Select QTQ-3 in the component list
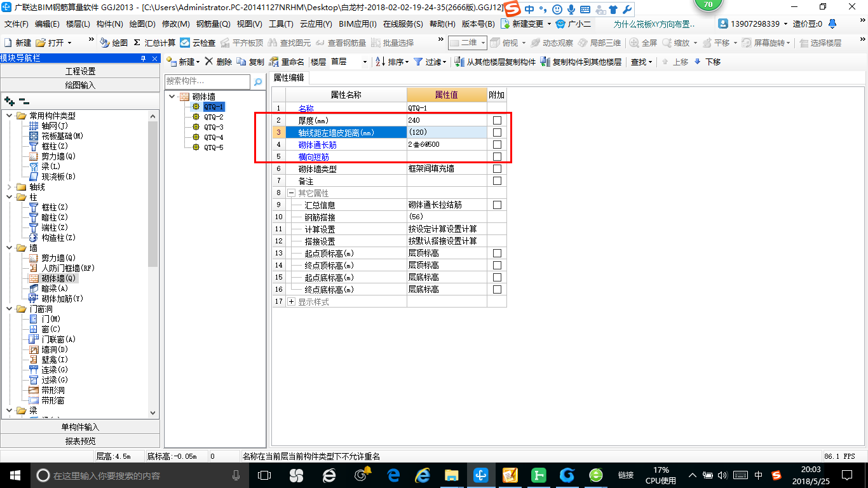Screen dimensions: 868x488 point(214,127)
